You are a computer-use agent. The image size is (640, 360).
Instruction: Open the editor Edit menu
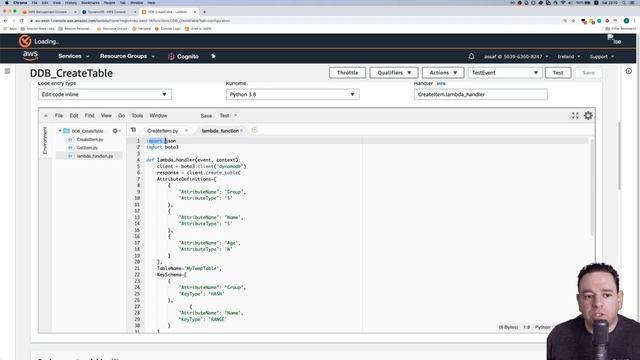tap(73, 116)
